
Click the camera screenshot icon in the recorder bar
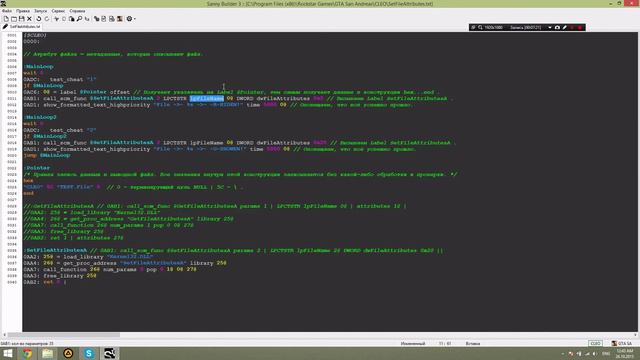557,27
